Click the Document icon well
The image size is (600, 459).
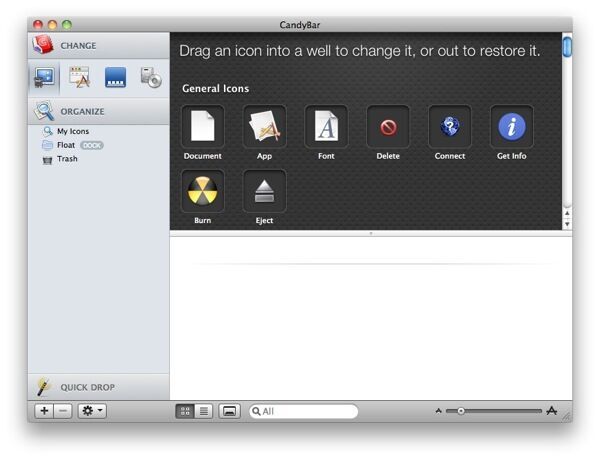coord(202,127)
